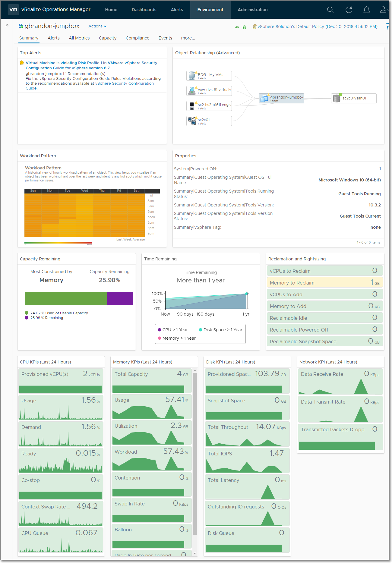The width and height of the screenshot is (392, 563).
Task: Click the 'Microsoft Windows 10 (64-bit)' property value
Action: coord(349,180)
